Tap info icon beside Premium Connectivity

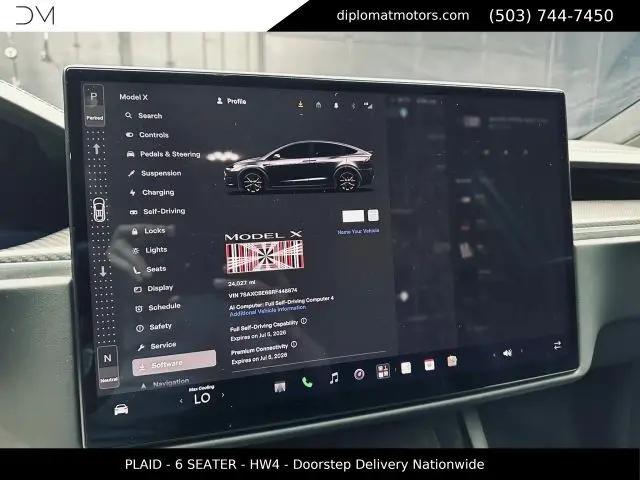(294, 344)
